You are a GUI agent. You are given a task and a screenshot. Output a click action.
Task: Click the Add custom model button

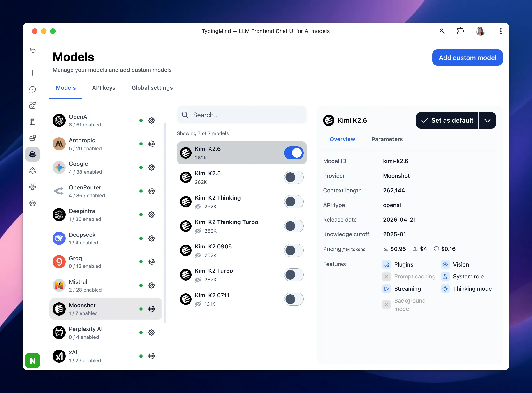467,58
